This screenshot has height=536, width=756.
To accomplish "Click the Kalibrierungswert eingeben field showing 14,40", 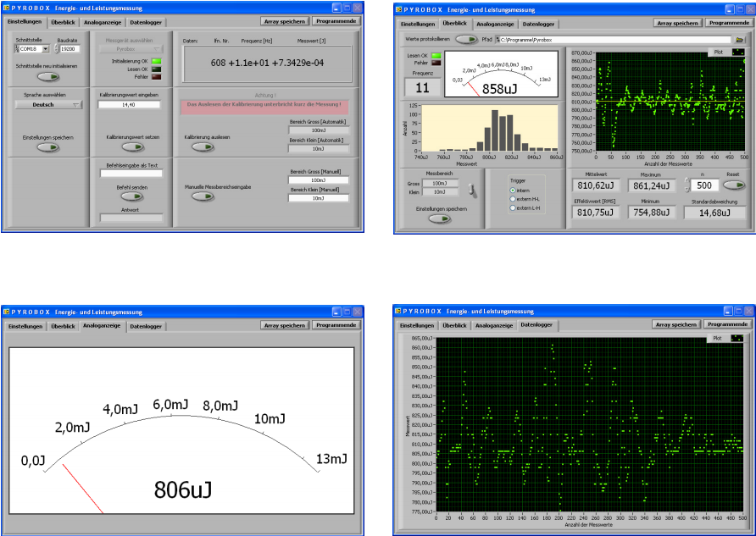I will coord(129,104).
